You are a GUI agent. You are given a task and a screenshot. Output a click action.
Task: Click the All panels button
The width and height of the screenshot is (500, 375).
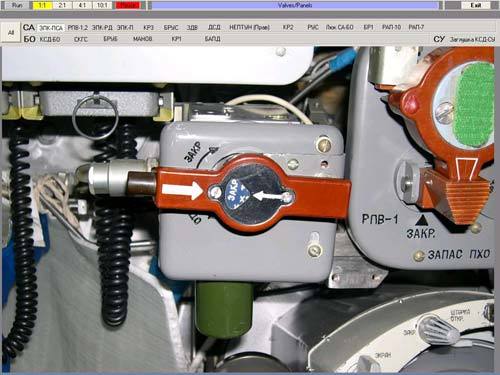[x=11, y=33]
